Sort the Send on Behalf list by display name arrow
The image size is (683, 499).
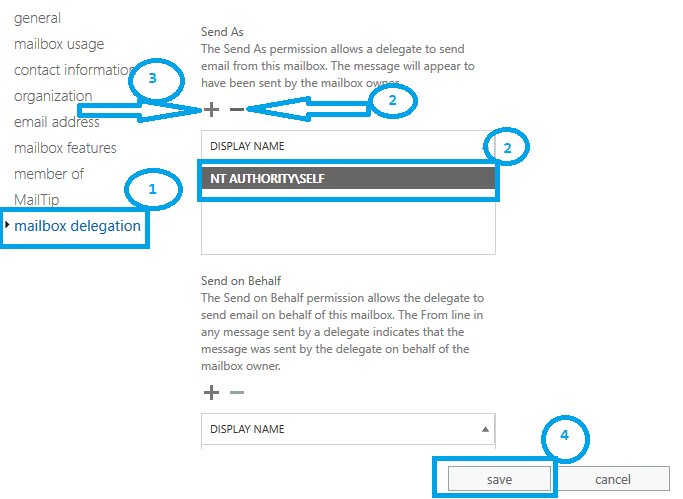point(485,429)
